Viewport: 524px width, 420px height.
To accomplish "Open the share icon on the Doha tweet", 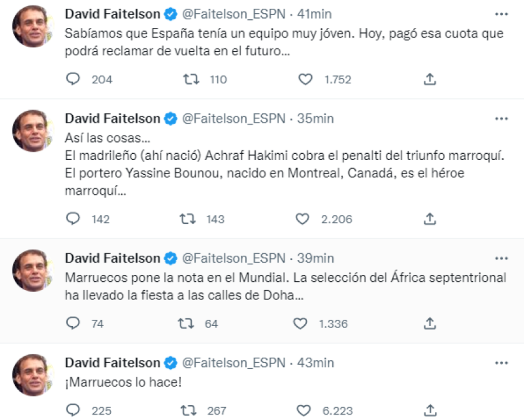I will [x=429, y=323].
